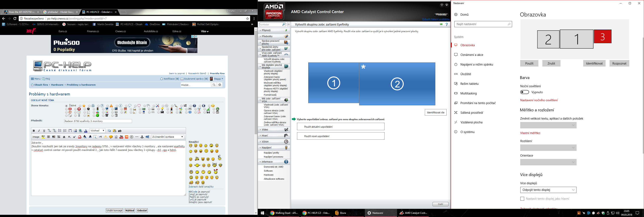Insert SoundCloud BBCode button
This screenshot has width=644, height=217.
point(127,137)
